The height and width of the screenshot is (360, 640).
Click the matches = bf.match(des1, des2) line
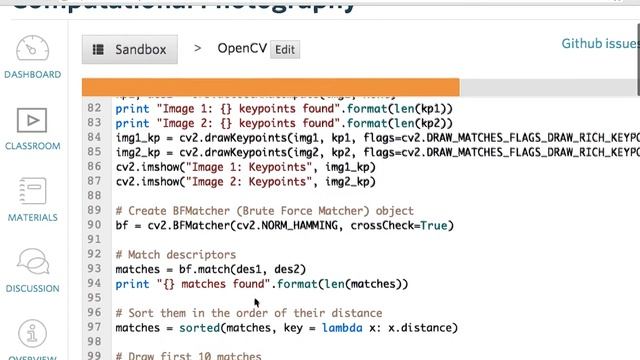coord(211,269)
